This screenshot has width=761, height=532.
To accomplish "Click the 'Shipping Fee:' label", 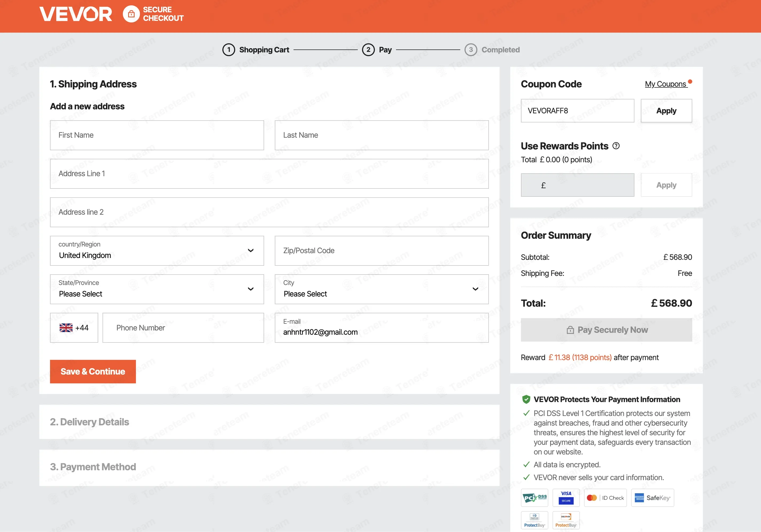I will pyautogui.click(x=542, y=273).
